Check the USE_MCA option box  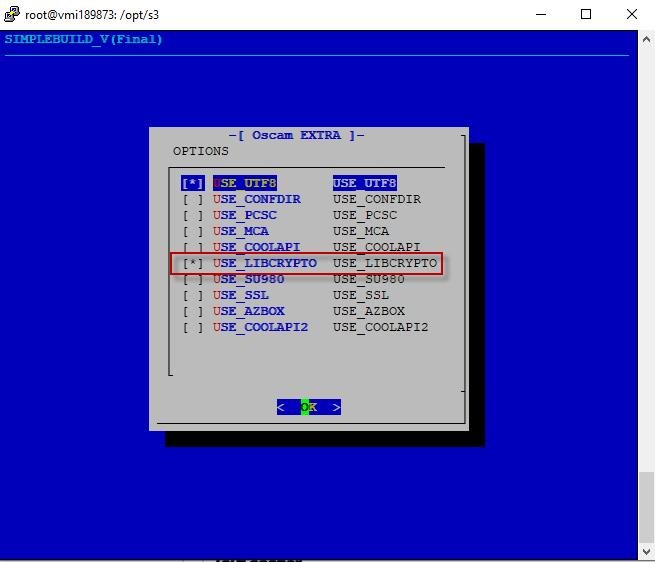point(193,231)
